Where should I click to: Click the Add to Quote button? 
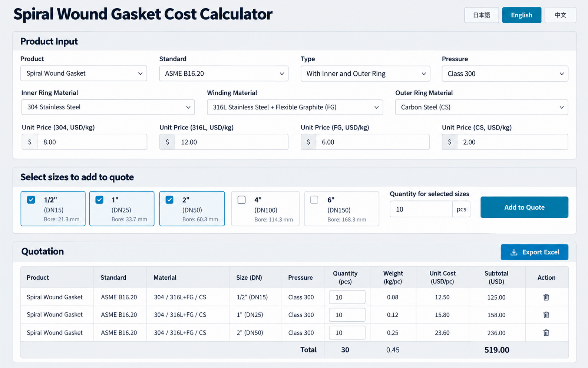point(524,207)
